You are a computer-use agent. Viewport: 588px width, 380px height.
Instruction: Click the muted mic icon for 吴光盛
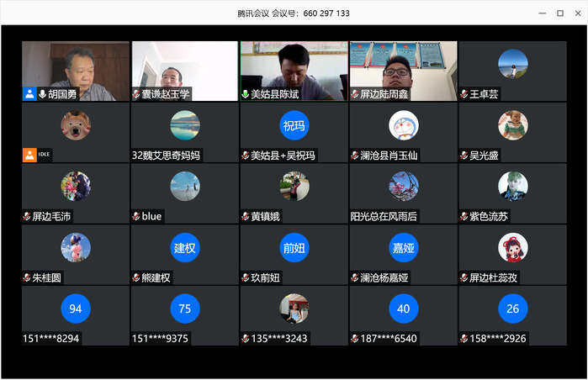click(x=464, y=156)
